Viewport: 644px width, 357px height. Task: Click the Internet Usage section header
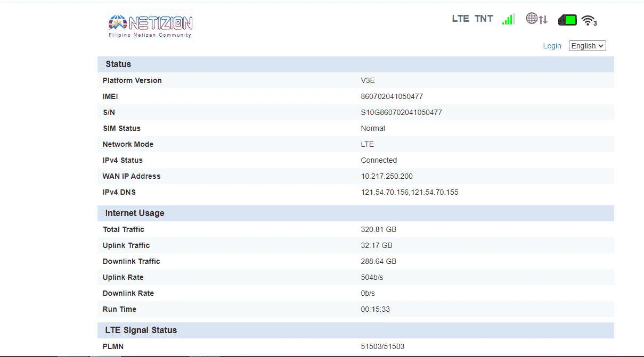(x=355, y=213)
